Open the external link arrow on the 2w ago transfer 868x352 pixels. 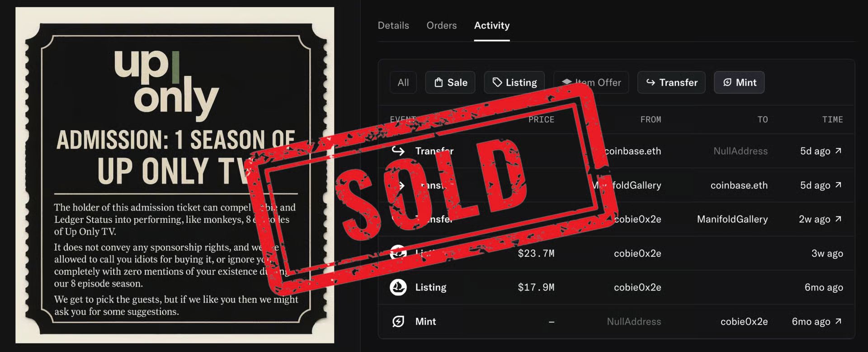[838, 219]
